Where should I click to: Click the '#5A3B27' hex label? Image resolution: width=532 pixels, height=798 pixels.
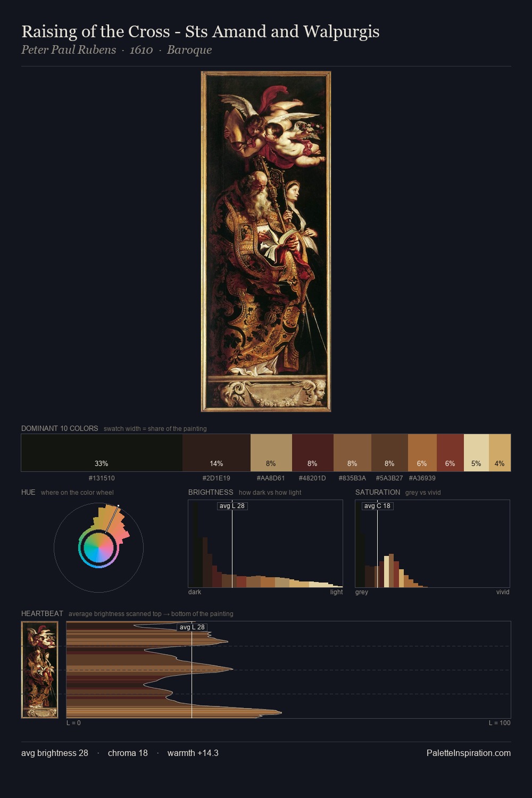[x=389, y=478]
